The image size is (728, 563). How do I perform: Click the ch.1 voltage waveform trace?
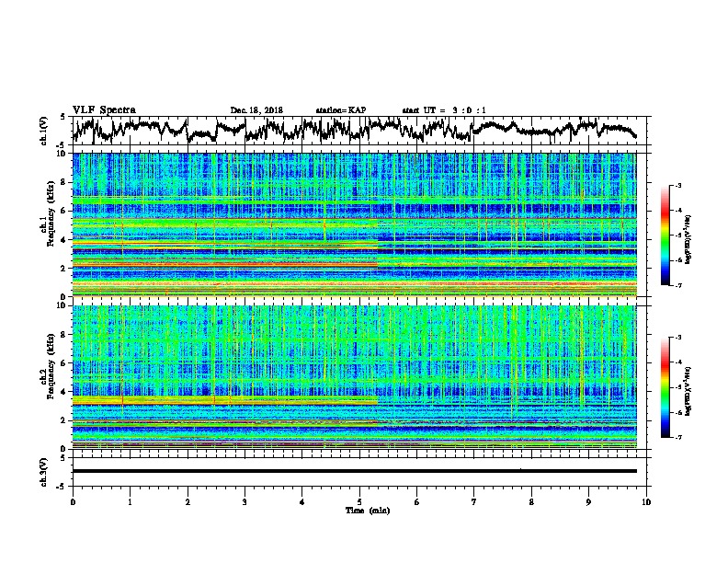pos(353,129)
